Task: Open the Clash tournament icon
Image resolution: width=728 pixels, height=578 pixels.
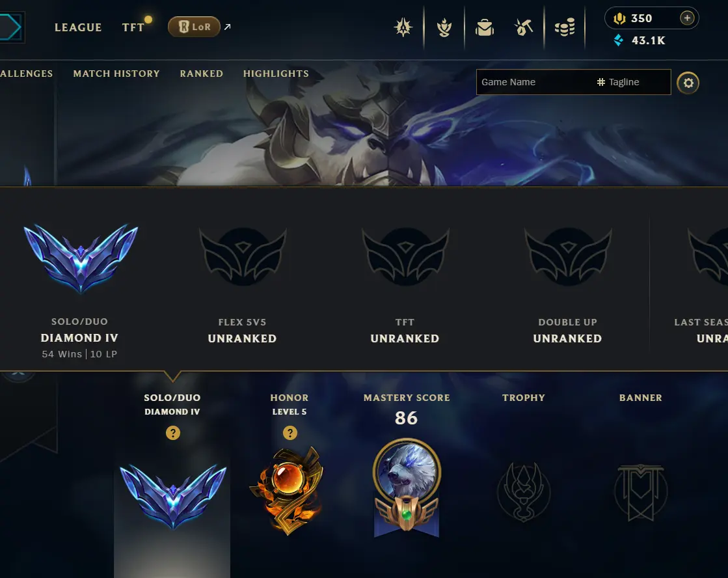Action: coord(444,27)
